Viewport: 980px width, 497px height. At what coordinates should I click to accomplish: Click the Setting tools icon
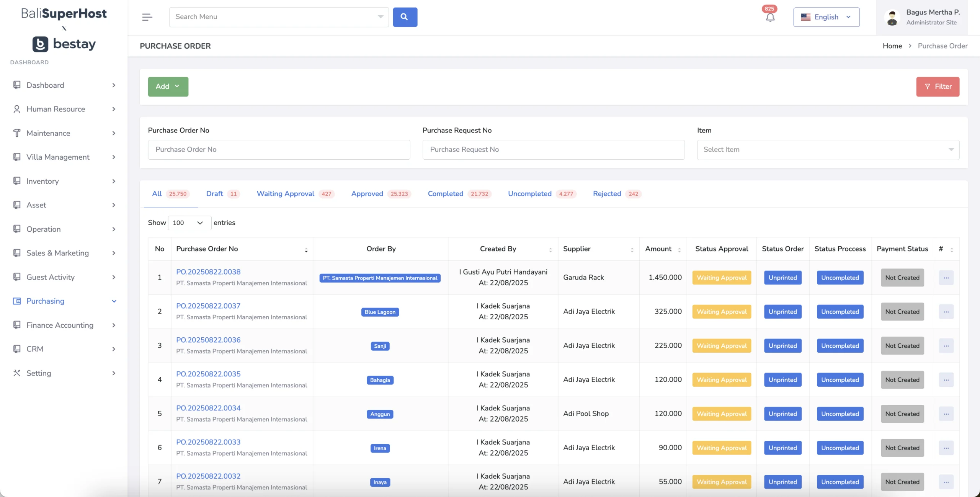(16, 373)
